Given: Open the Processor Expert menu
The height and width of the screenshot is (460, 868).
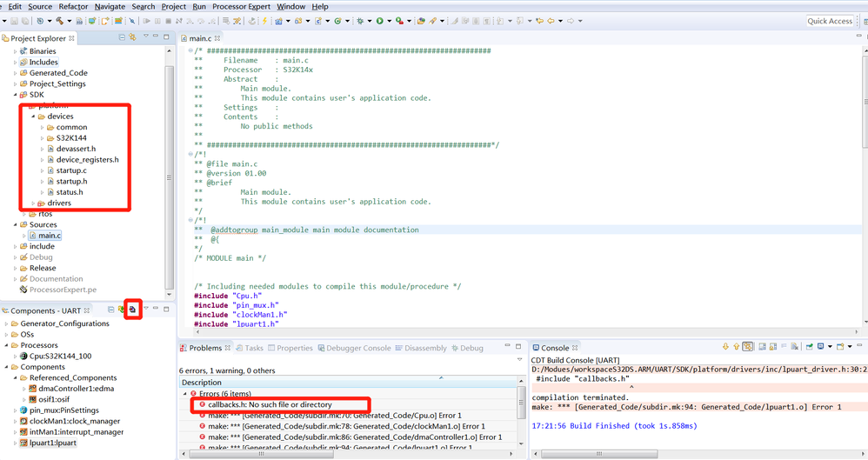Looking at the screenshot, I should 242,7.
